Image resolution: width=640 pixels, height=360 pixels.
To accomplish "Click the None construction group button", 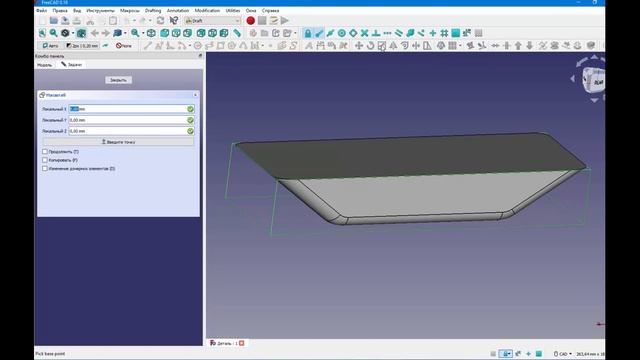I will tap(124, 46).
